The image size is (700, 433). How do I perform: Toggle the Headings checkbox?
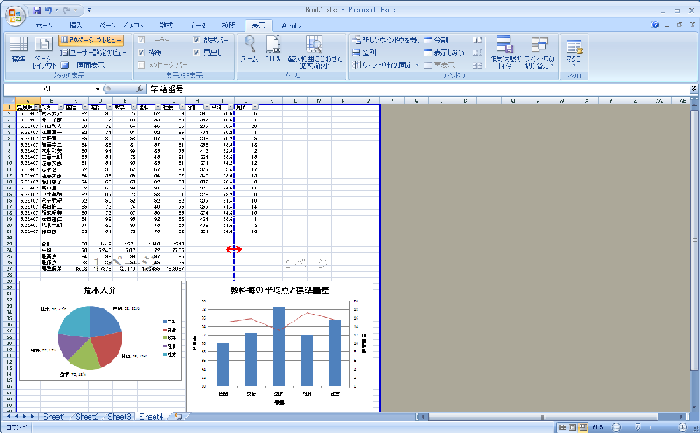pos(197,51)
